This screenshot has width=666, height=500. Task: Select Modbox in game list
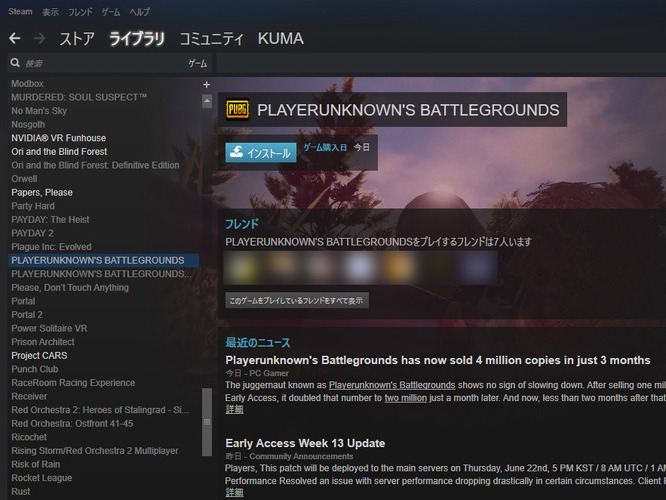tap(27, 84)
